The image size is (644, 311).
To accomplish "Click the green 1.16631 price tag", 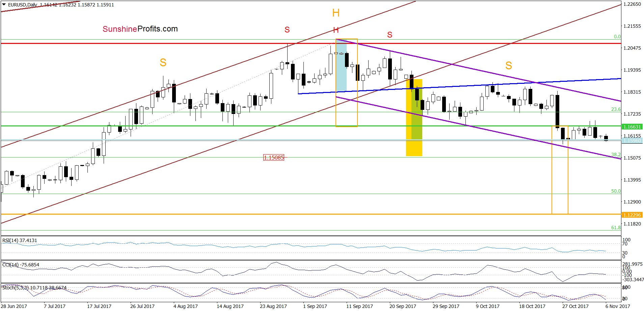I will click(632, 127).
